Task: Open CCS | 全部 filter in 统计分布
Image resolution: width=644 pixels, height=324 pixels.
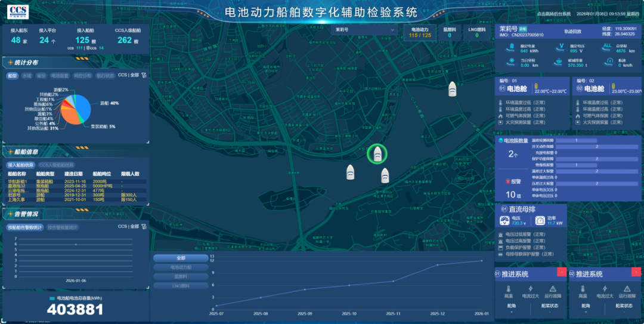Action: pyautogui.click(x=128, y=75)
